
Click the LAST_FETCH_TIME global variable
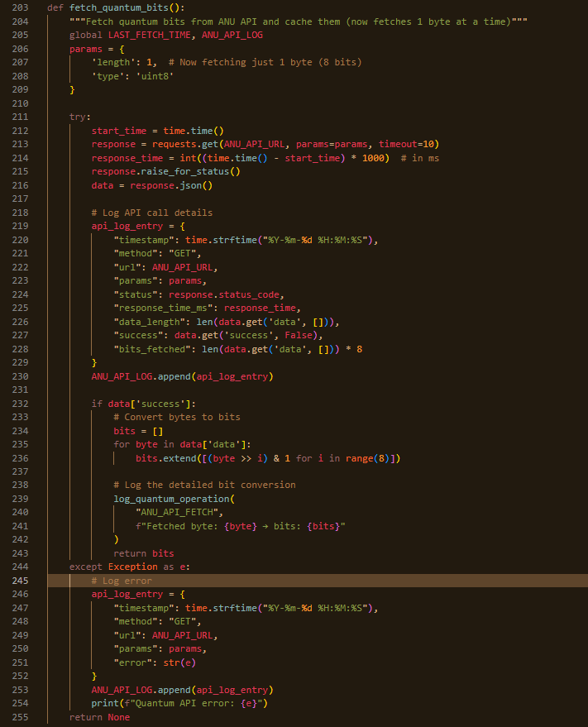pyautogui.click(x=150, y=36)
